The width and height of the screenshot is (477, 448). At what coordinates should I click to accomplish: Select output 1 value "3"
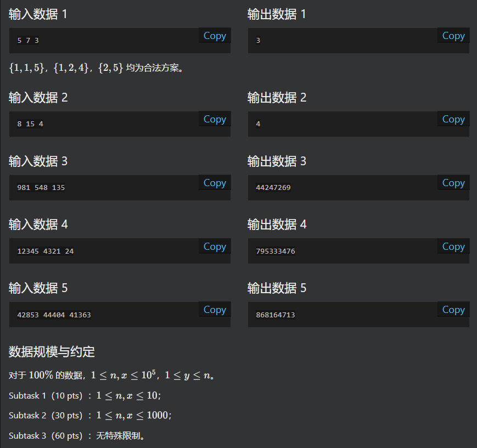[x=258, y=41]
